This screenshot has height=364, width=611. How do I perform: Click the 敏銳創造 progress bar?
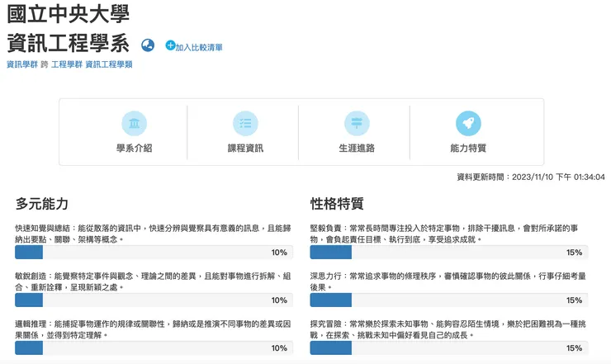(154, 300)
